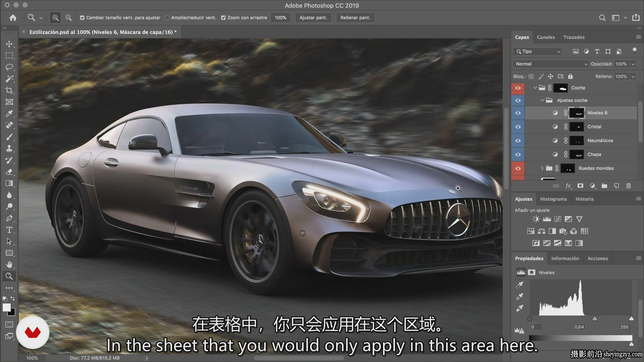Screen dimensions: 644x362
Task: Select the Pen tool
Action: point(9,218)
